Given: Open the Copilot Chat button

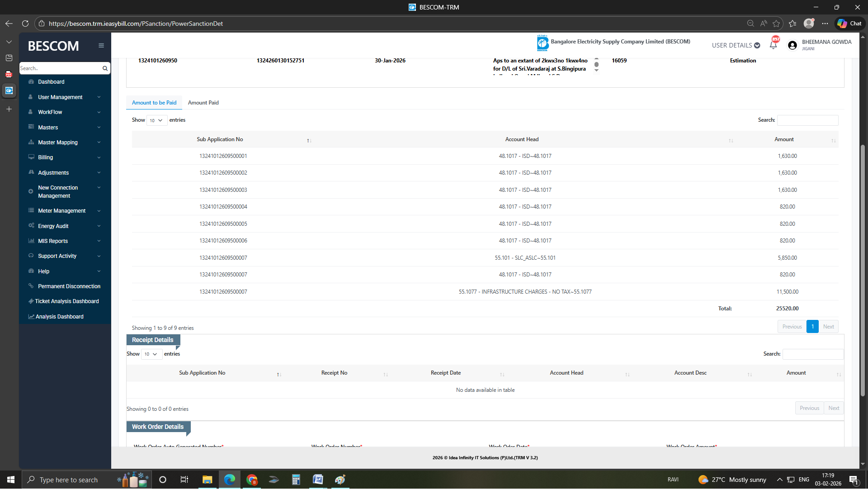Looking at the screenshot, I should 849,24.
